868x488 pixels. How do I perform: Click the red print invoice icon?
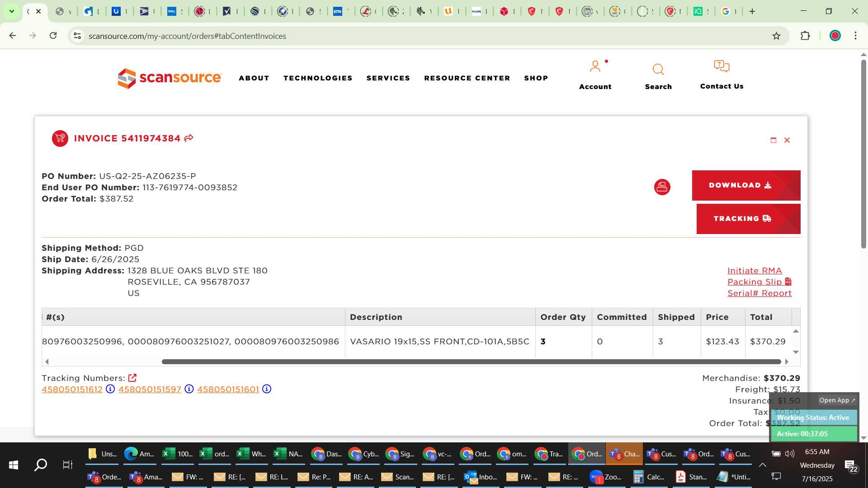(662, 187)
